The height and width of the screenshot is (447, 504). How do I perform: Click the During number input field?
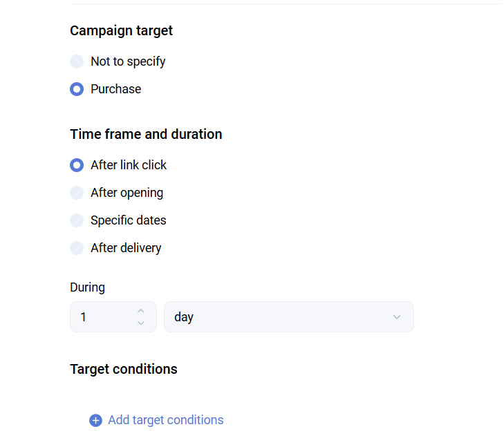[x=104, y=317]
